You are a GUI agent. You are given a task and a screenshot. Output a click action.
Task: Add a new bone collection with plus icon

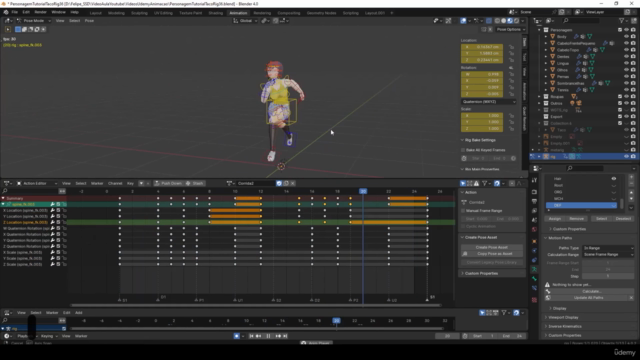pyautogui.click(x=631, y=177)
